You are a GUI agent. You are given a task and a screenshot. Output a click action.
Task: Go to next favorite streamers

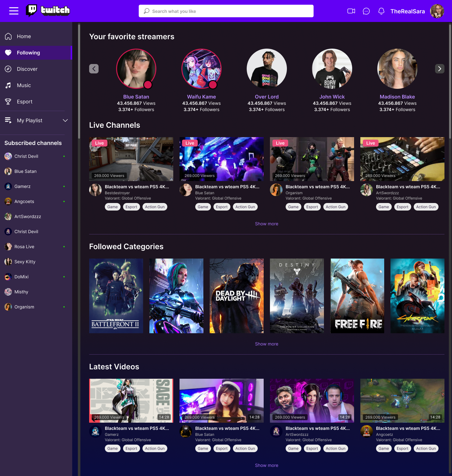(x=440, y=69)
